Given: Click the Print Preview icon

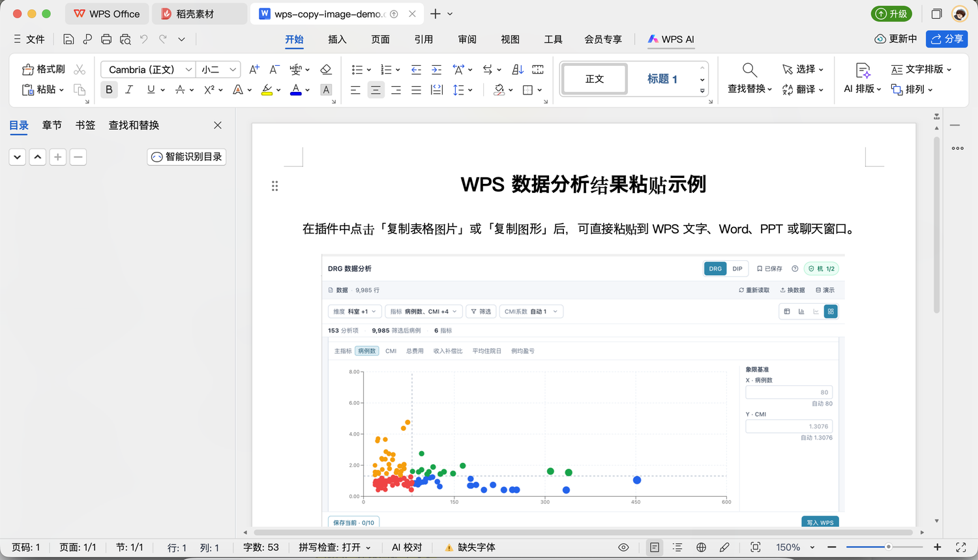Looking at the screenshot, I should (x=125, y=39).
